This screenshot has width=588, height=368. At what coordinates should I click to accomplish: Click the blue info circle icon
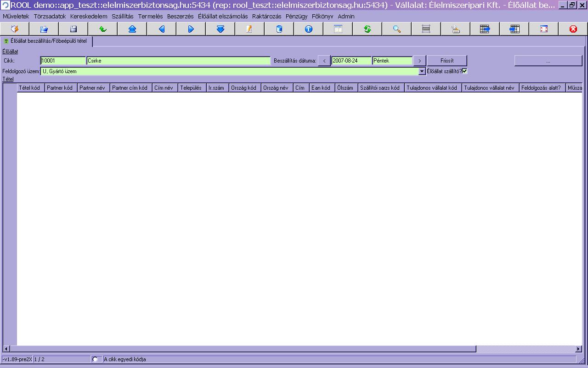309,29
